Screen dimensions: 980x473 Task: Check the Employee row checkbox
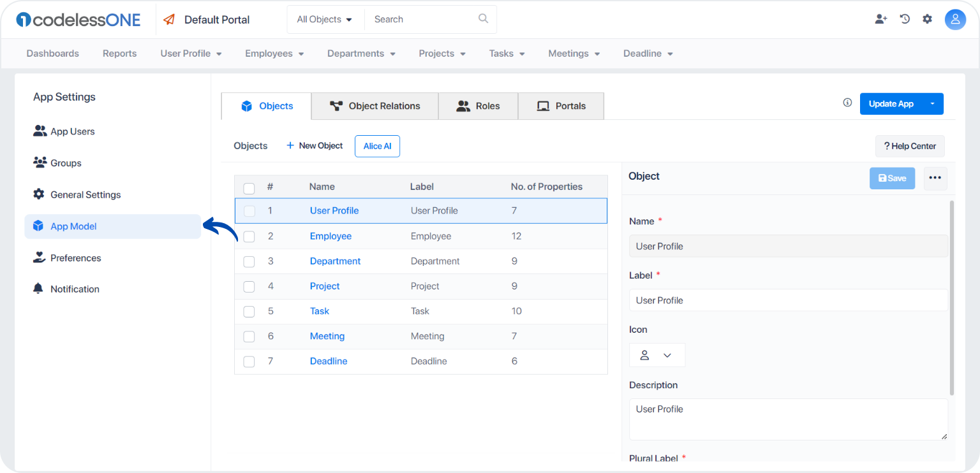click(x=249, y=236)
